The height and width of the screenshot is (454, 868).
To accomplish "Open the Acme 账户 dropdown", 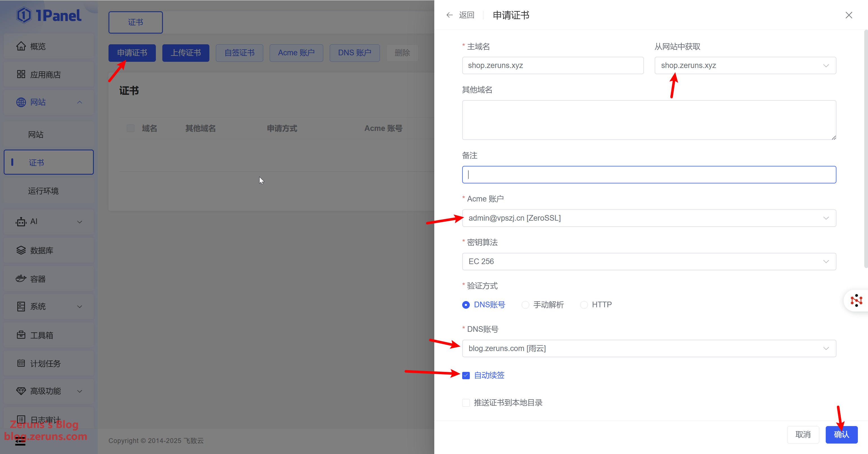I will pos(649,218).
